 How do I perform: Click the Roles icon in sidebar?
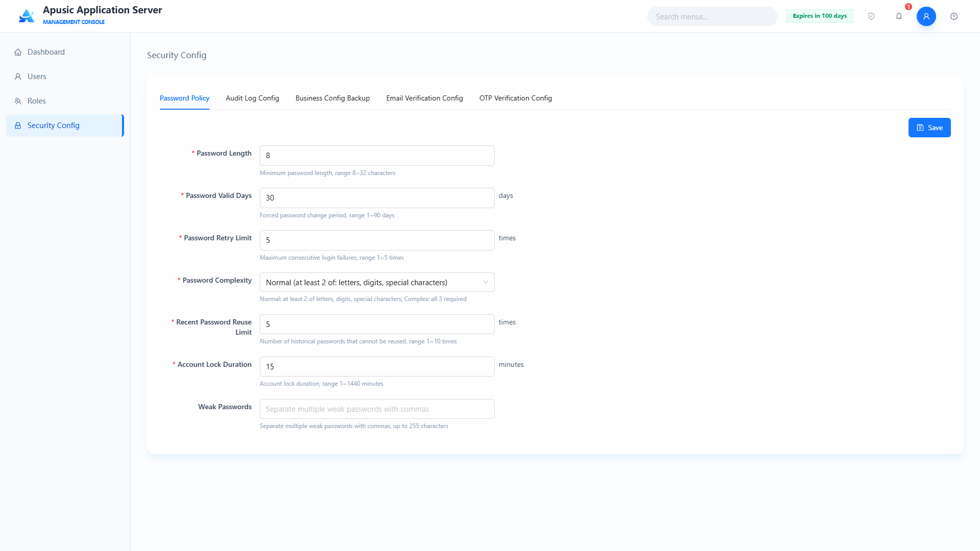[x=18, y=101]
